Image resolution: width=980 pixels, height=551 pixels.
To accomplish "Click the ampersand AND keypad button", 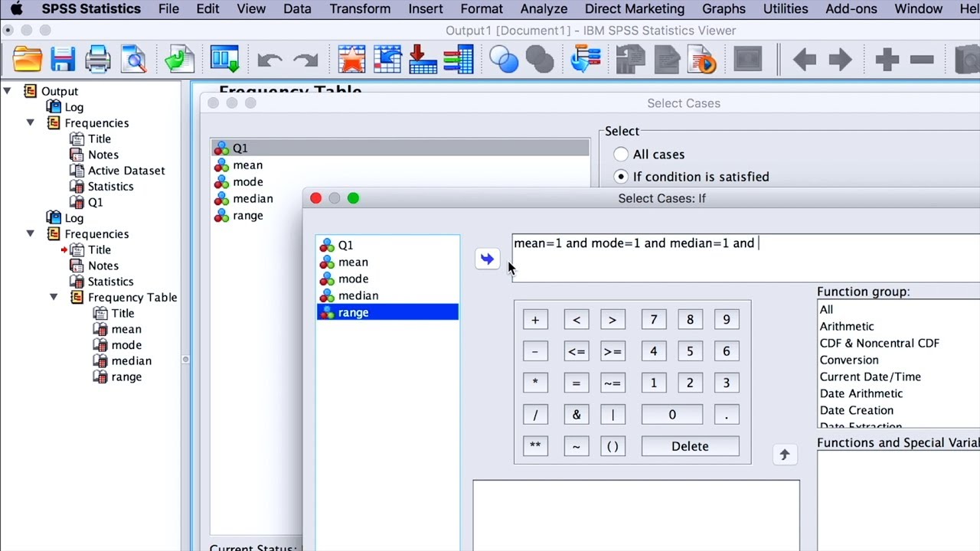I will click(577, 415).
